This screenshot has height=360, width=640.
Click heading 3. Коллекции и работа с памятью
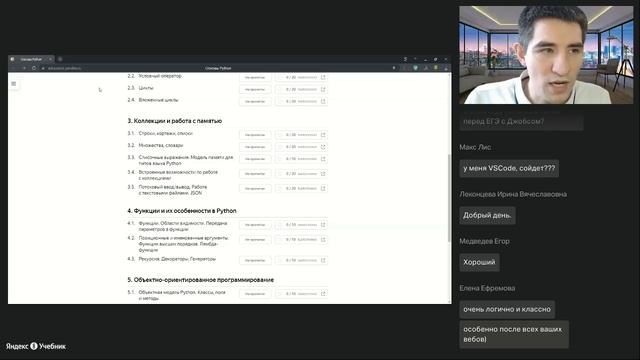coord(175,121)
